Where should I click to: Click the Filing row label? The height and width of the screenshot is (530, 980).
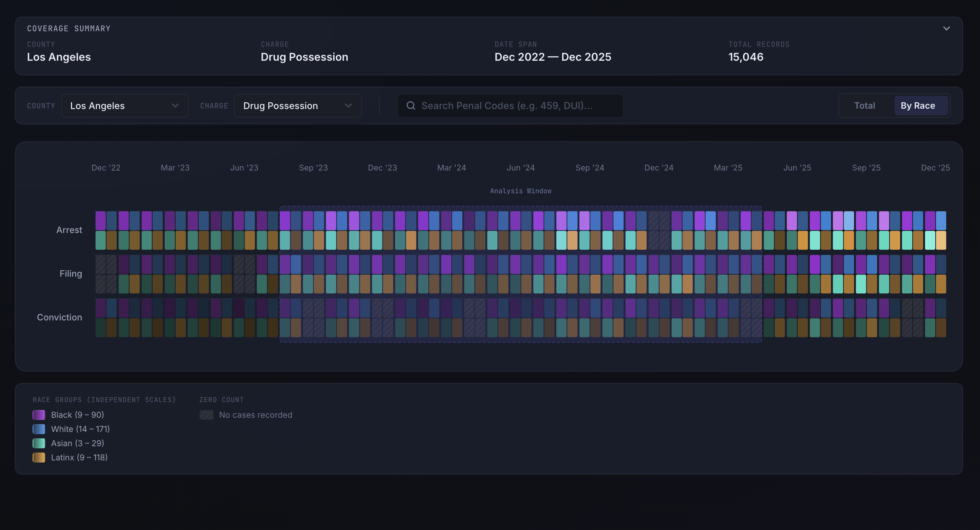point(70,274)
